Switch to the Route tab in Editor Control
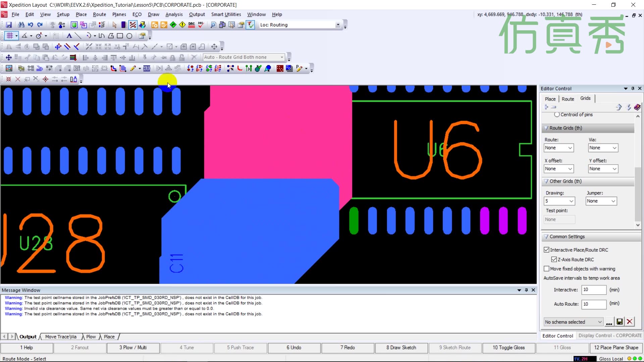The height and width of the screenshot is (362, 644). pyautogui.click(x=568, y=99)
